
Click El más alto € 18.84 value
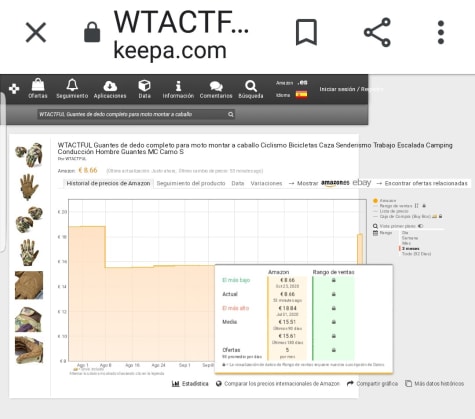(x=287, y=308)
